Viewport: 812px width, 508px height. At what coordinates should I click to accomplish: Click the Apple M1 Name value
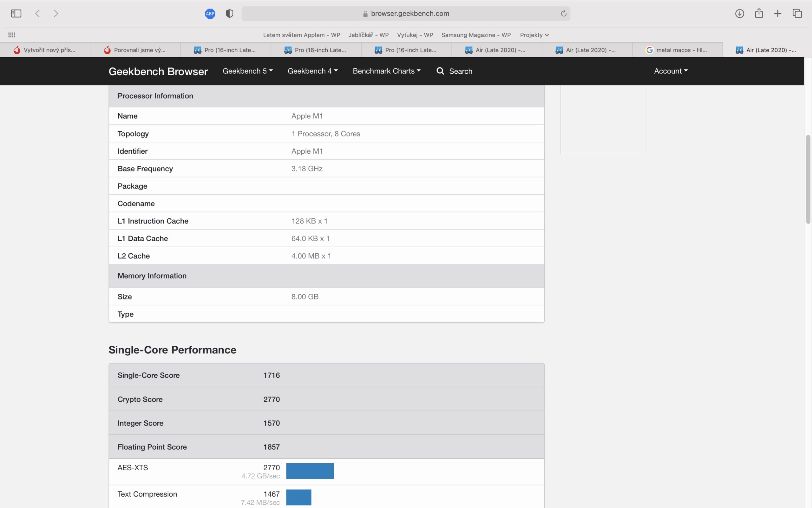(x=307, y=116)
